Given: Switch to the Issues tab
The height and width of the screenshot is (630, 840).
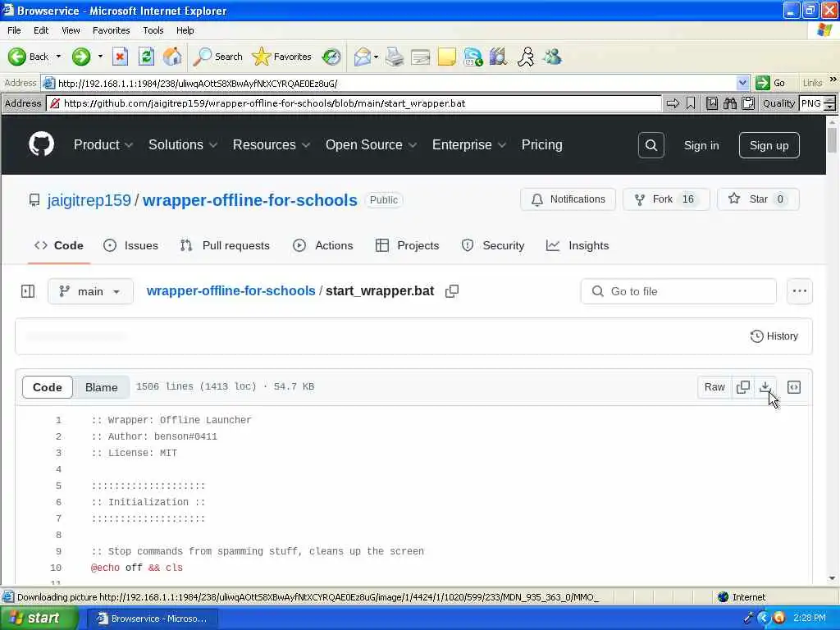Looking at the screenshot, I should [130, 245].
